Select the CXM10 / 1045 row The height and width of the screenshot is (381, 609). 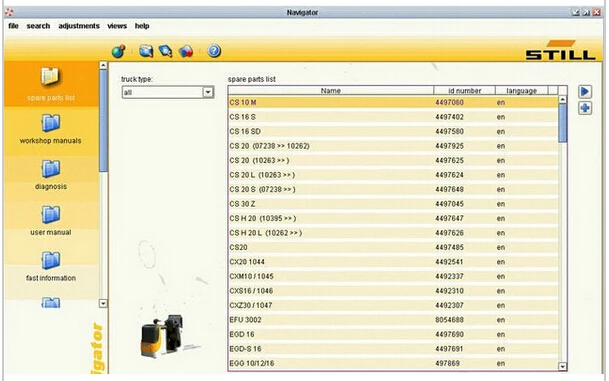pos(393,277)
